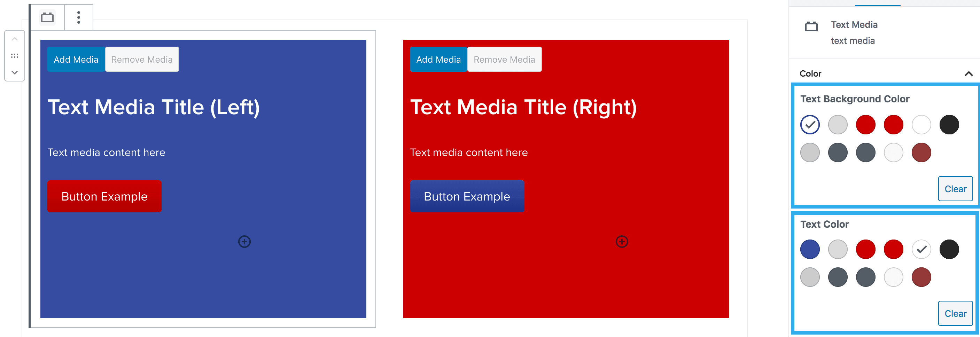Select the blue Text Color swatch

(810, 249)
